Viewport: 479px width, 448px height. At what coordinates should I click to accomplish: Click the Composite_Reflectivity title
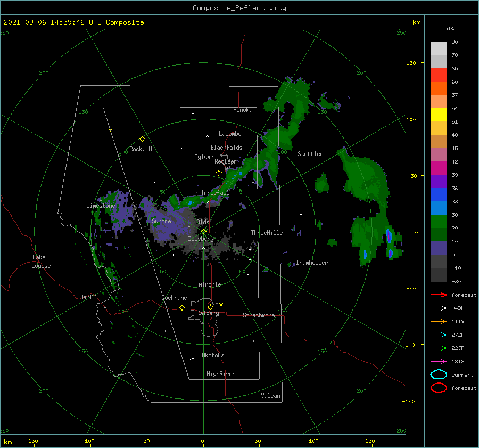[x=239, y=8]
